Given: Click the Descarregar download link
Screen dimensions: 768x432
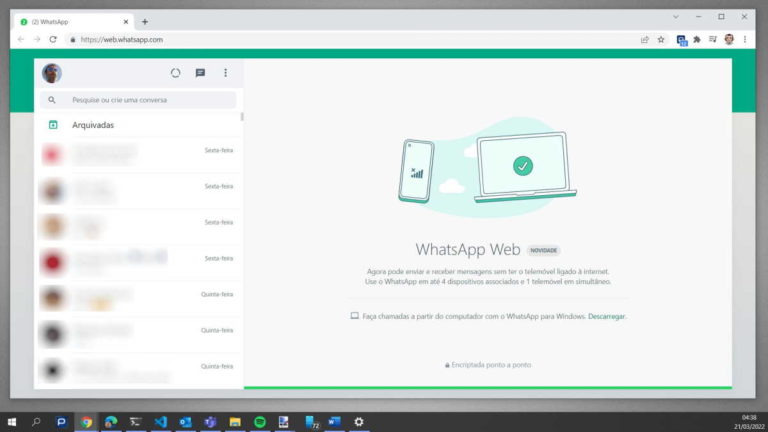Looking at the screenshot, I should 607,316.
